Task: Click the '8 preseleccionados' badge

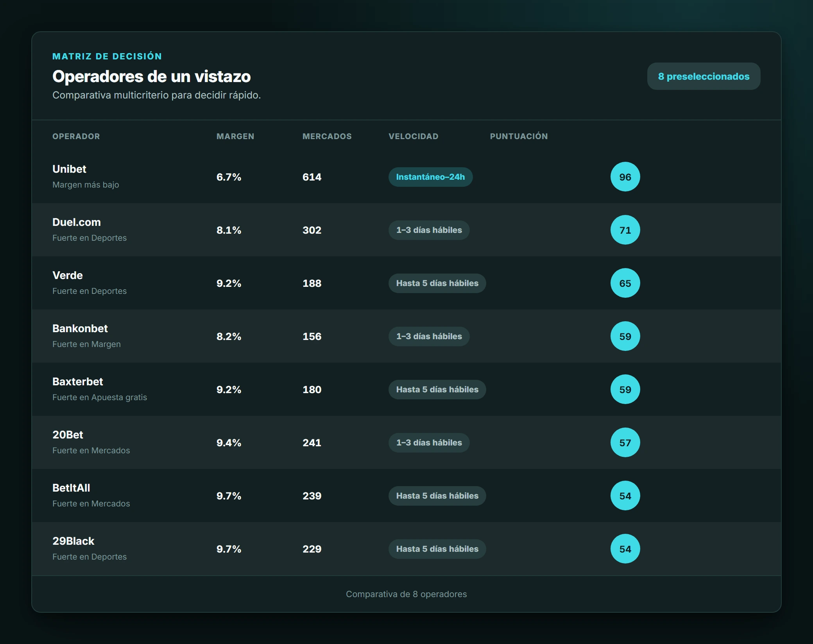Action: pos(704,76)
